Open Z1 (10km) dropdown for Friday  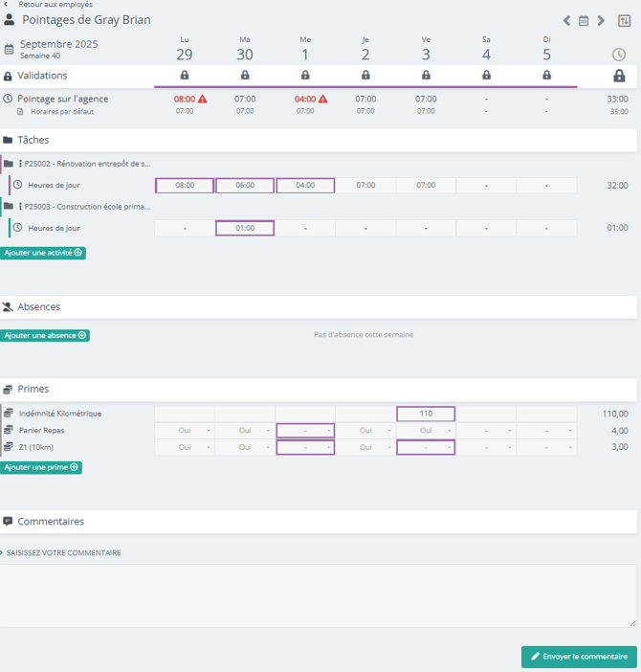(426, 447)
